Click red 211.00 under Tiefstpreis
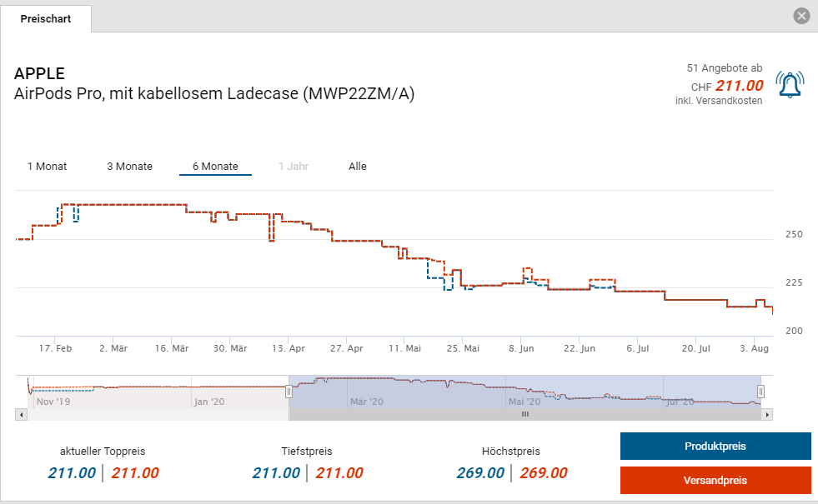 [339, 472]
